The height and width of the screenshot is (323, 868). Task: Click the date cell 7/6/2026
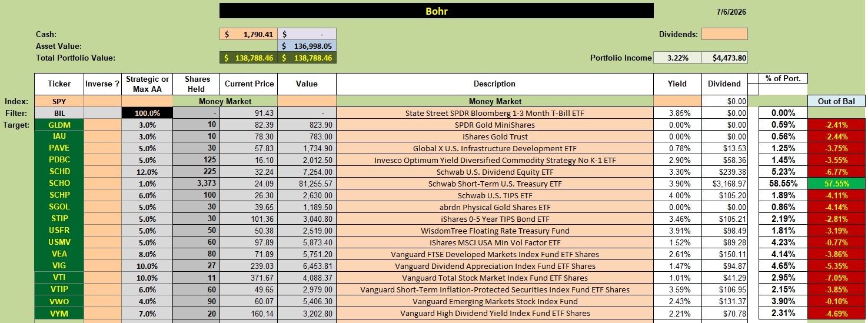click(x=733, y=12)
